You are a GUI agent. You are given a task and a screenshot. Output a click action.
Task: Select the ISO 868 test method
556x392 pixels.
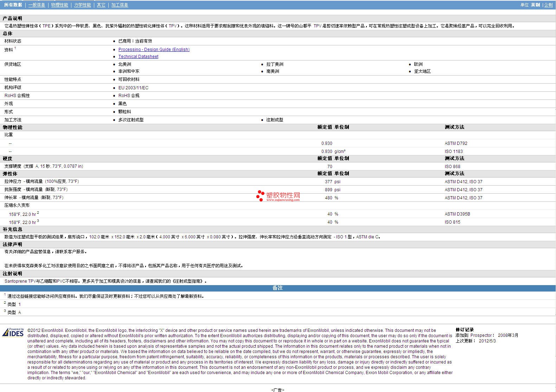coord(452,167)
